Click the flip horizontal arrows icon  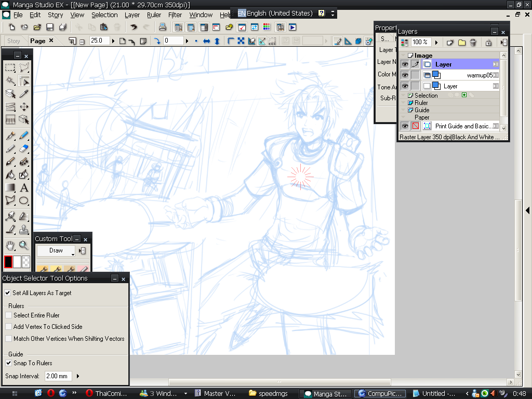206,41
